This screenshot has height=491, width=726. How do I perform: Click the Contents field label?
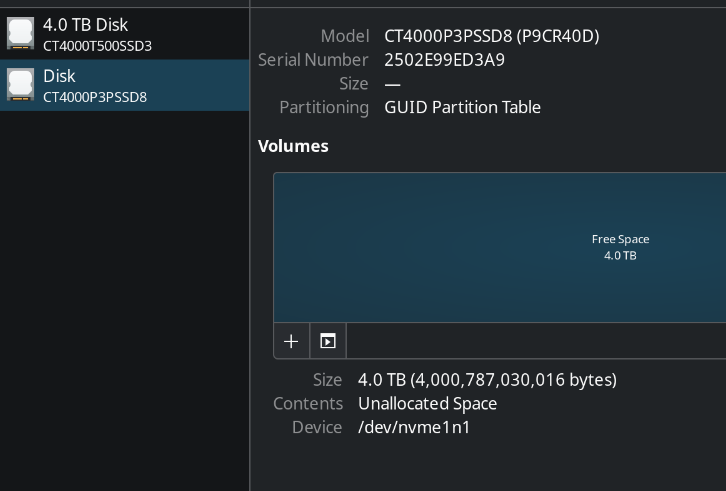(x=308, y=404)
